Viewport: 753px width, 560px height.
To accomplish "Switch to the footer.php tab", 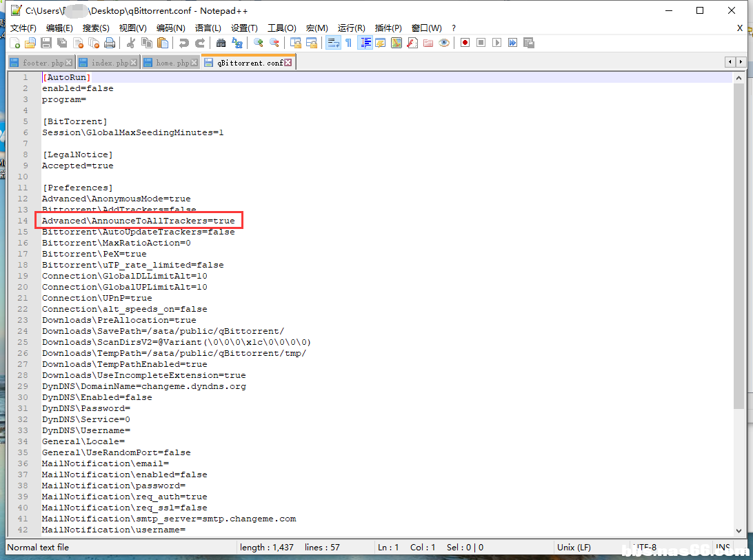I will click(41, 63).
